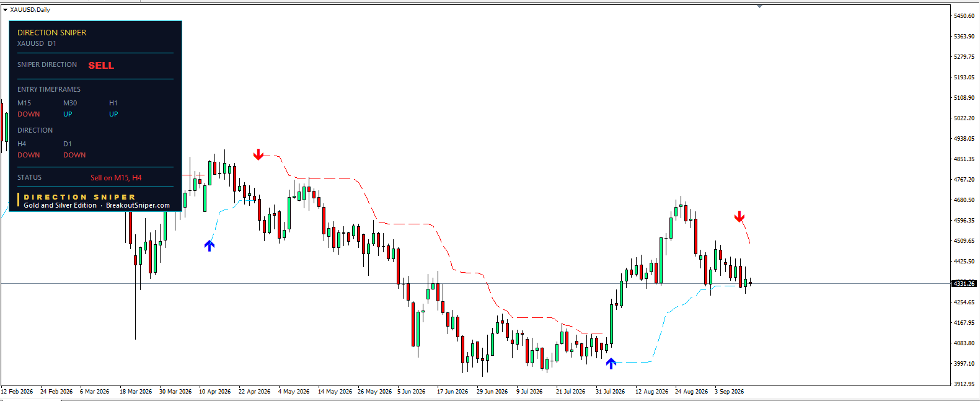Click the red sell arrow near 22 Apr 2026
Screen dimensions: 980x401
click(x=258, y=154)
